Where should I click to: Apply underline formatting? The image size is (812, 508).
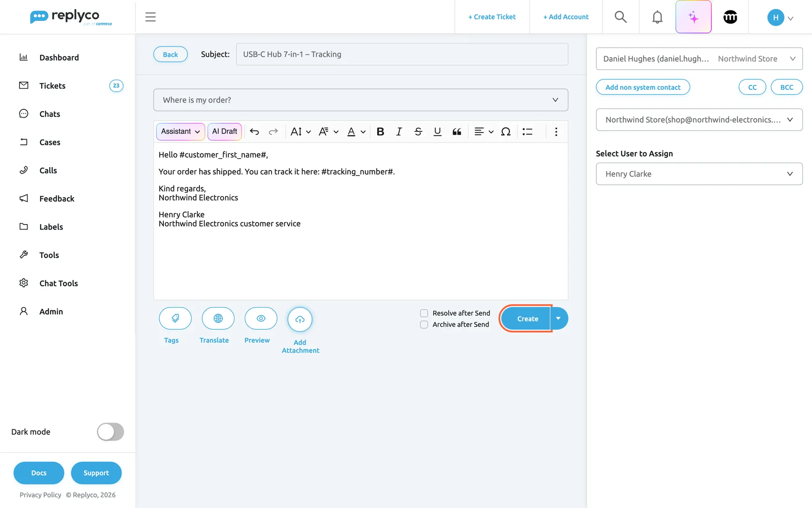(437, 131)
